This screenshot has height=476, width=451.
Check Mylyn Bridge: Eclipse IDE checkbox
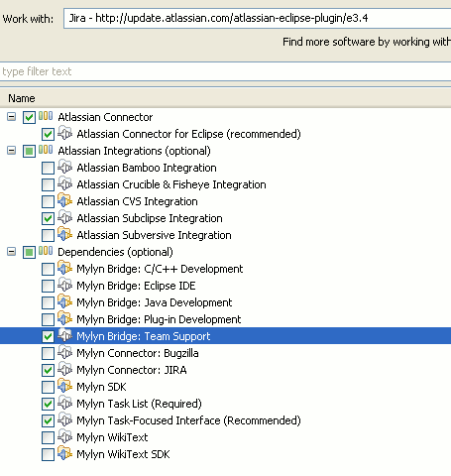pos(48,286)
